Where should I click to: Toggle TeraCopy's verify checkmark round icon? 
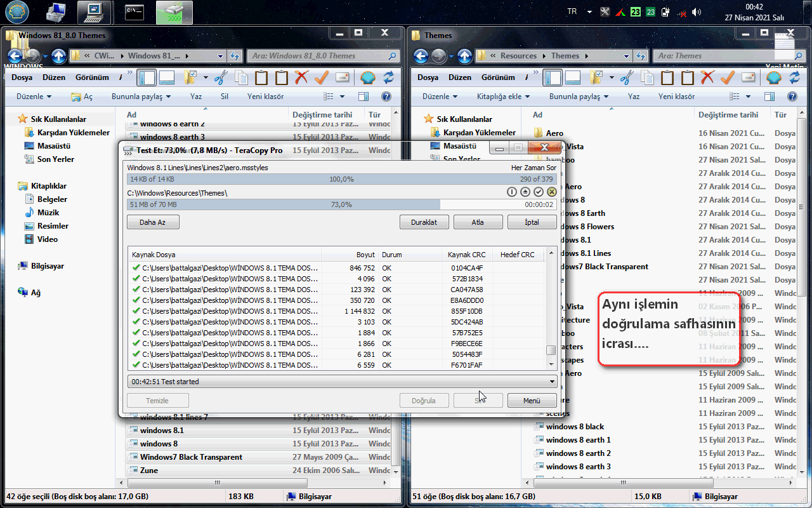[539, 192]
